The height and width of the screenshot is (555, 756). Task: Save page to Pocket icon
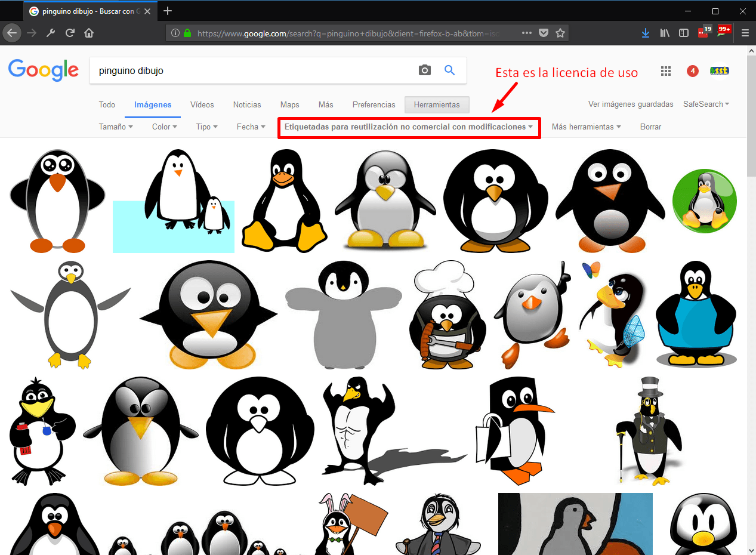(543, 33)
